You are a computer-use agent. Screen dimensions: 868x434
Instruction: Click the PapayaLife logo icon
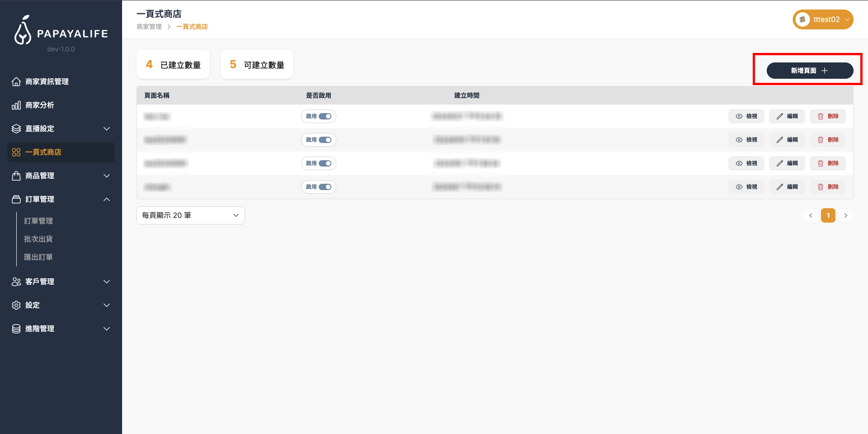(x=23, y=31)
